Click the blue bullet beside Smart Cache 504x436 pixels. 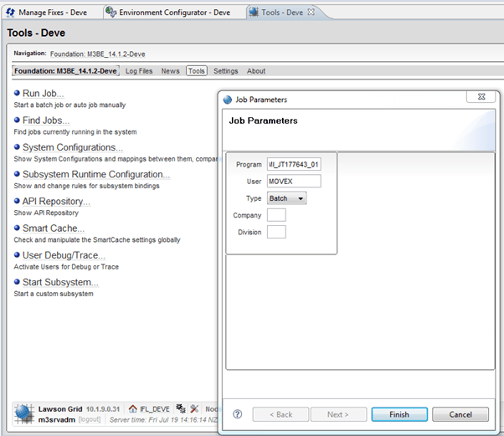point(17,228)
